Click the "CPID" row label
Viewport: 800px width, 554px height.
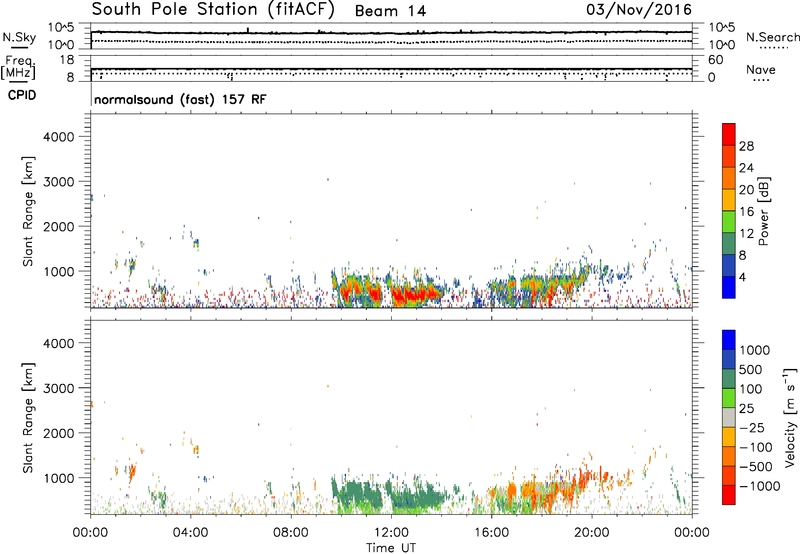[x=22, y=95]
